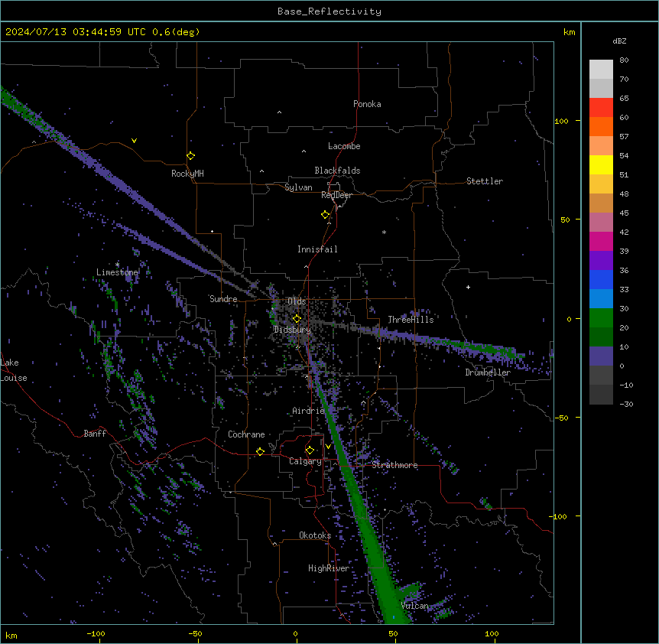
Task: Select the pink 42-45 dBZ legend swatch
Action: 601,223
